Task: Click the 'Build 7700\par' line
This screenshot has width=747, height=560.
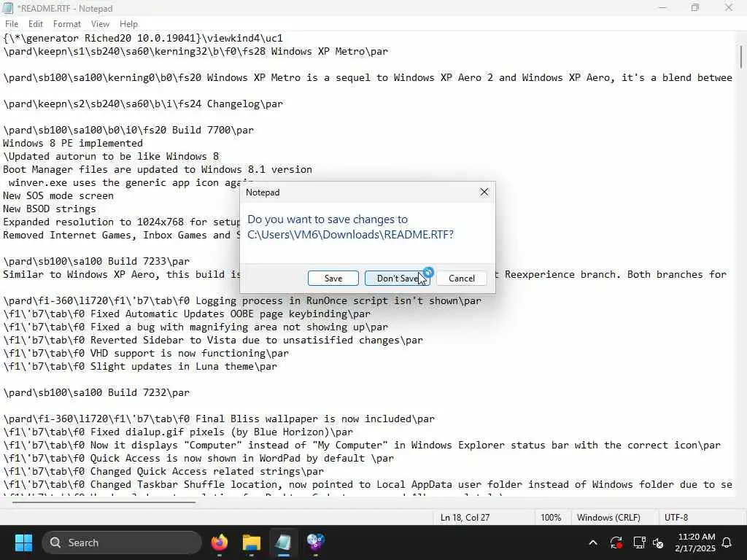Action: coord(128,130)
